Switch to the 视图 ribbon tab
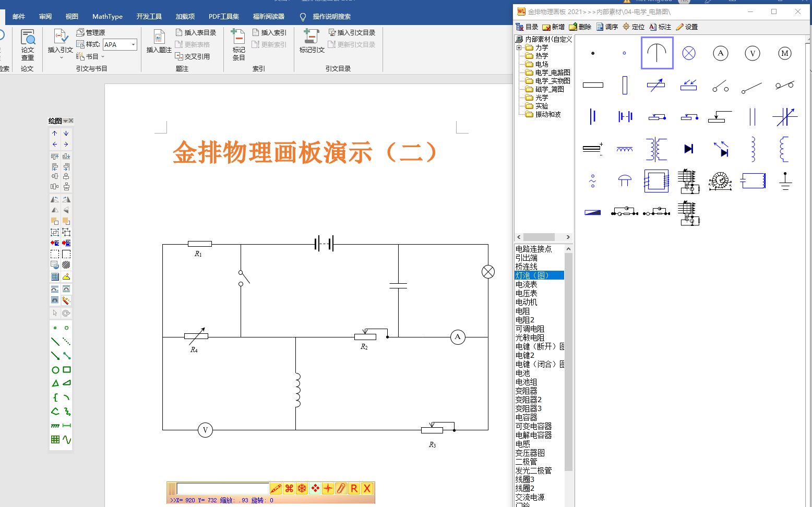Screen dimensions: 812x507 pyautogui.click(x=72, y=17)
